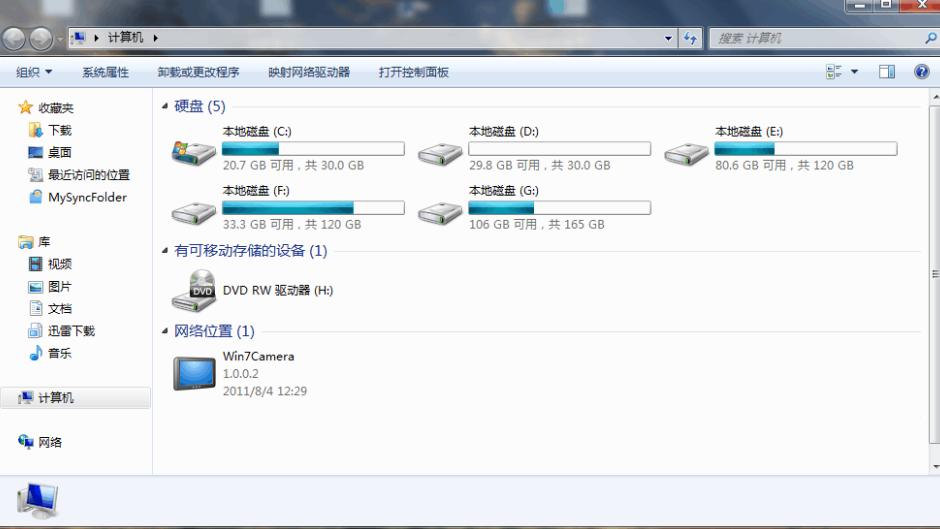Click text 106 GB 可用，共 165 GB
The image size is (940, 529).
point(537,224)
